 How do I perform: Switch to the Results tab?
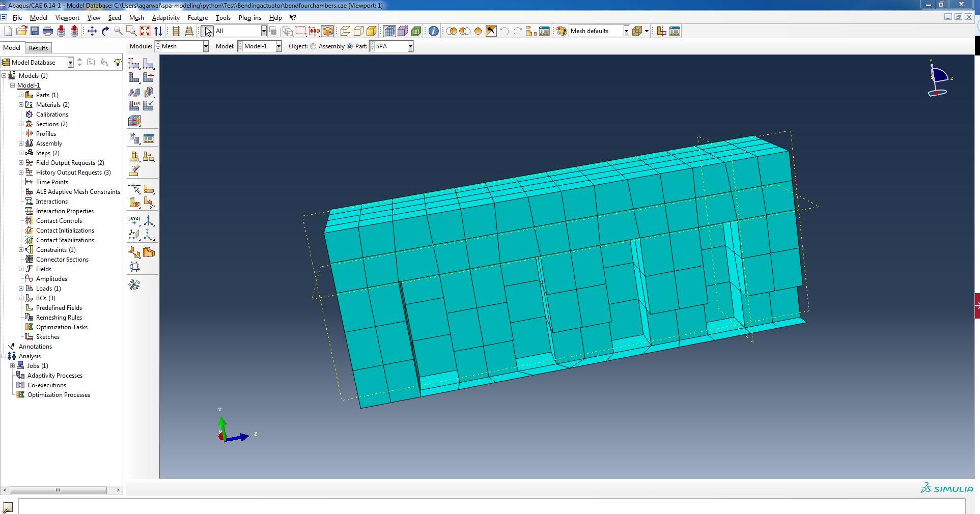coord(38,48)
